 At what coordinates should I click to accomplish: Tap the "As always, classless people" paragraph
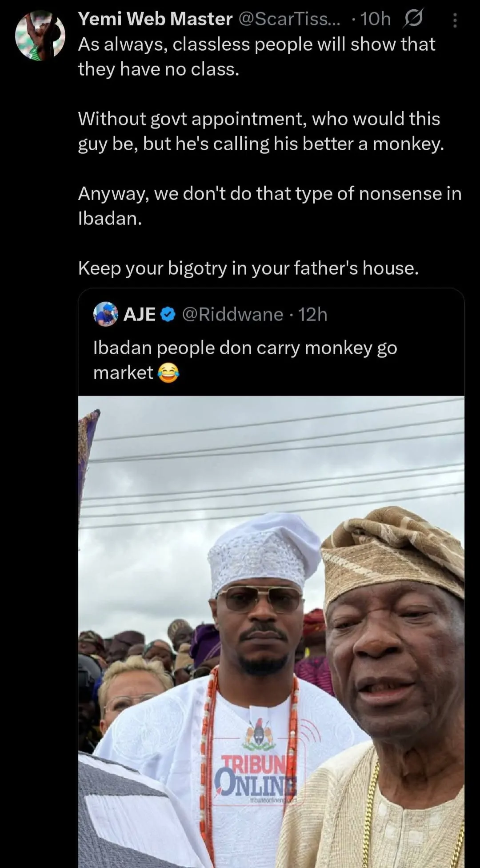tap(256, 56)
